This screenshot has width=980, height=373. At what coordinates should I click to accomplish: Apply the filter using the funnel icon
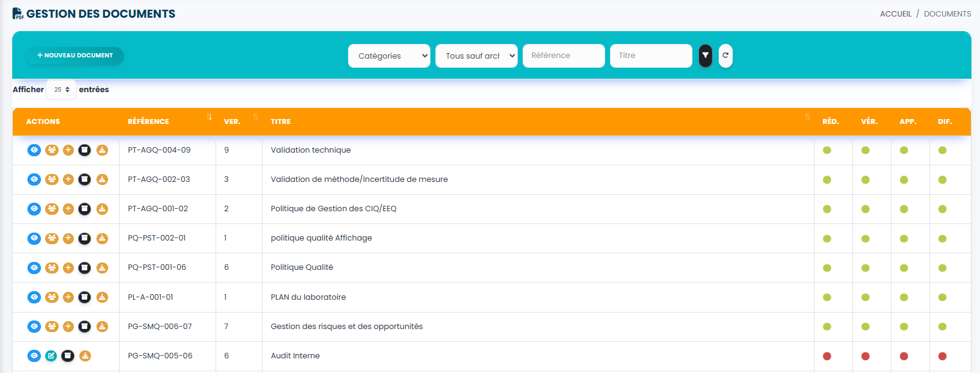tap(705, 56)
